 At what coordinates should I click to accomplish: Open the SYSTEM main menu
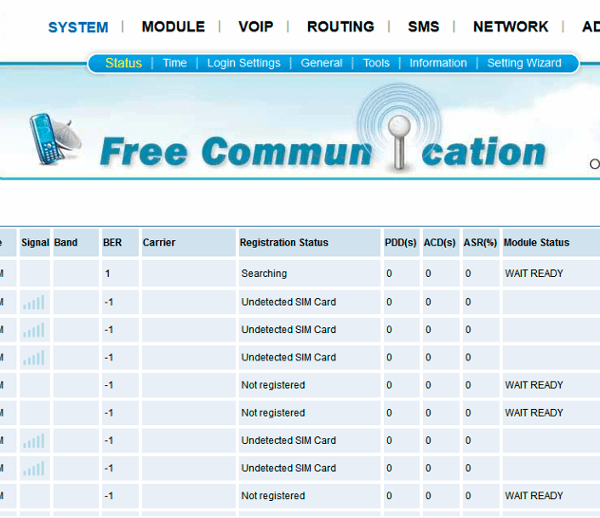pyautogui.click(x=78, y=27)
